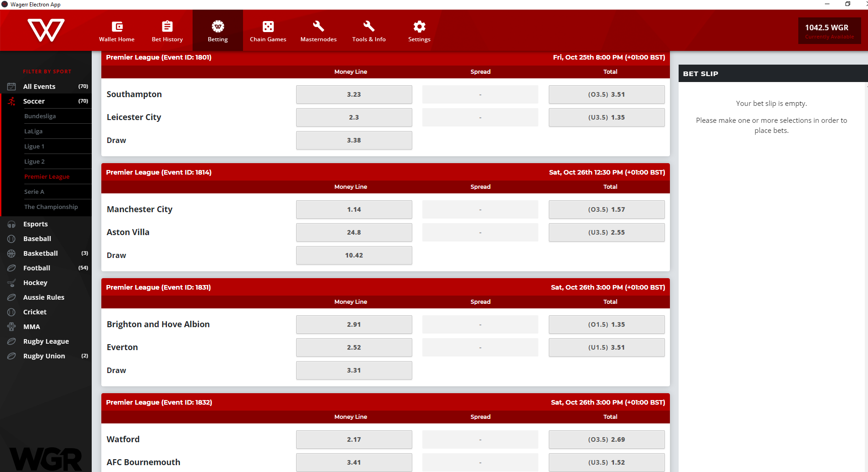This screenshot has height=472, width=868.
Task: Click the Rugby League ball icon
Action: [11, 341]
